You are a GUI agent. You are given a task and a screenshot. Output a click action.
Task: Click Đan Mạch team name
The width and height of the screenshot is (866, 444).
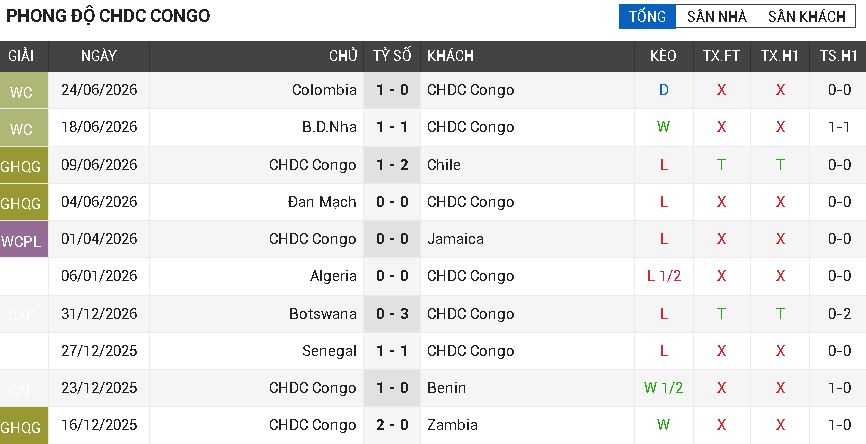click(322, 202)
